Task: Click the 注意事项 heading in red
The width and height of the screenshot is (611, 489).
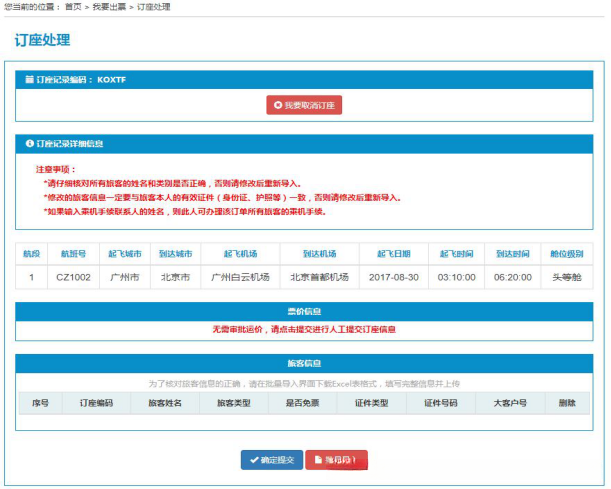Action: click(56, 169)
